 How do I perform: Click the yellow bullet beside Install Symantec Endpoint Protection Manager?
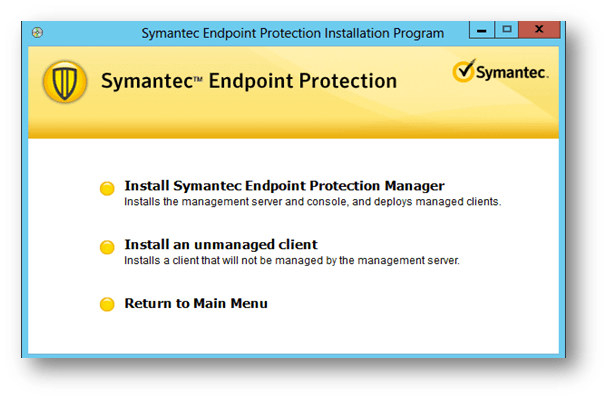point(107,188)
